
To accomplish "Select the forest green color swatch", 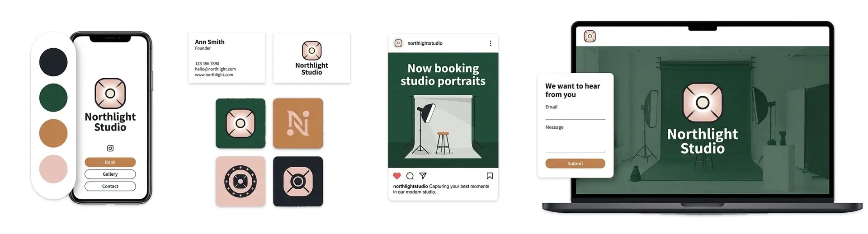I will 53,98.
